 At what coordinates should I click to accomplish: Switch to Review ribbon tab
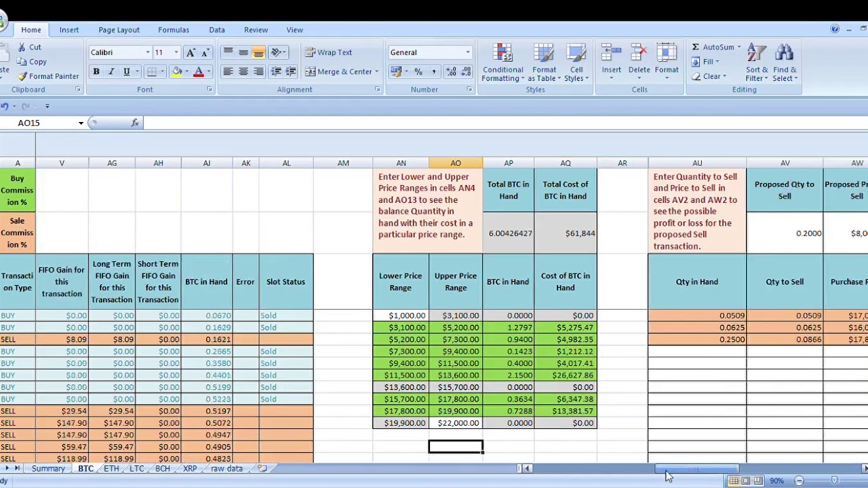point(256,30)
